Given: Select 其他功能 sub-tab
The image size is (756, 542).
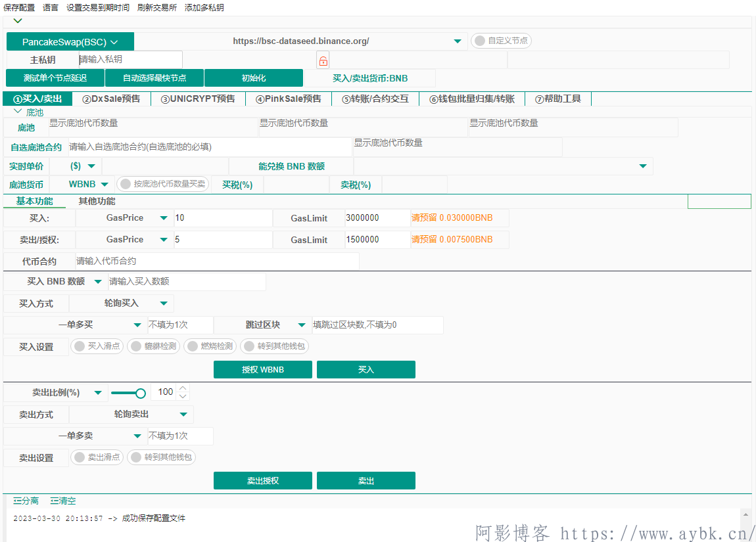Looking at the screenshot, I should point(97,202).
